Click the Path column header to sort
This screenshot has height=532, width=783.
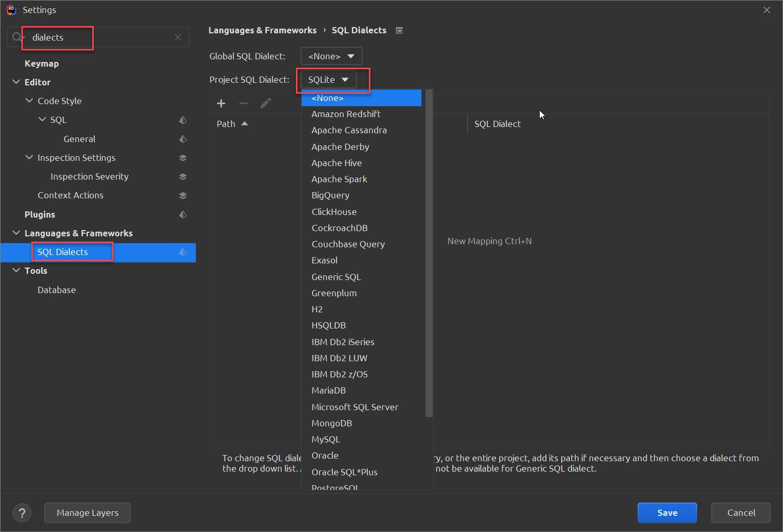click(x=226, y=123)
